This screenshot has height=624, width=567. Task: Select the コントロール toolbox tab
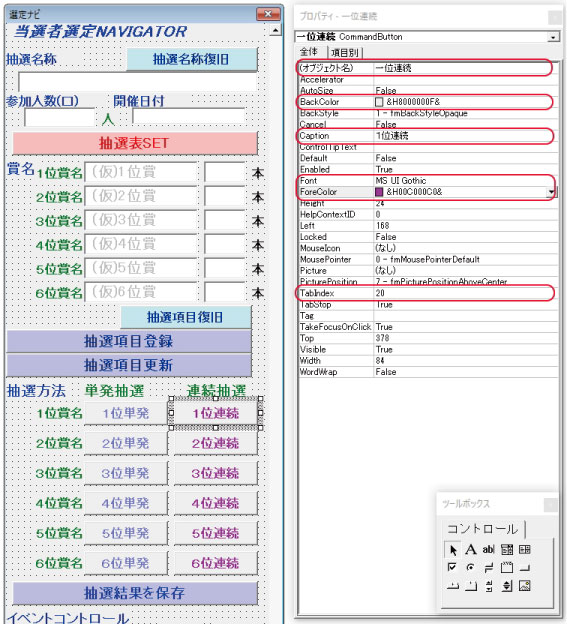coord(483,529)
